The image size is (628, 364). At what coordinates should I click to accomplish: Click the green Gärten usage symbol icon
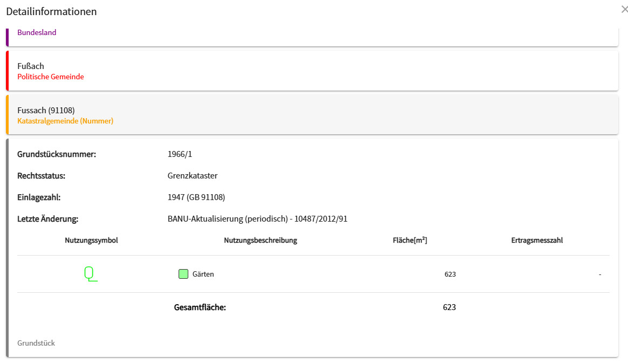[91, 274]
